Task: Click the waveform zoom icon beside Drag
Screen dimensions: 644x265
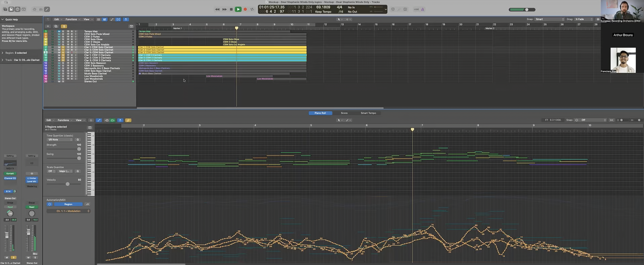Action: pos(598,19)
